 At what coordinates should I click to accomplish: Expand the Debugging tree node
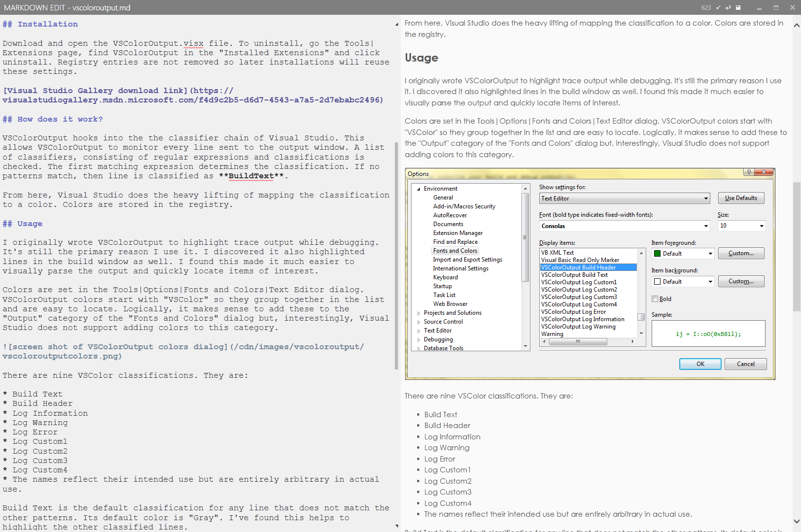point(418,340)
